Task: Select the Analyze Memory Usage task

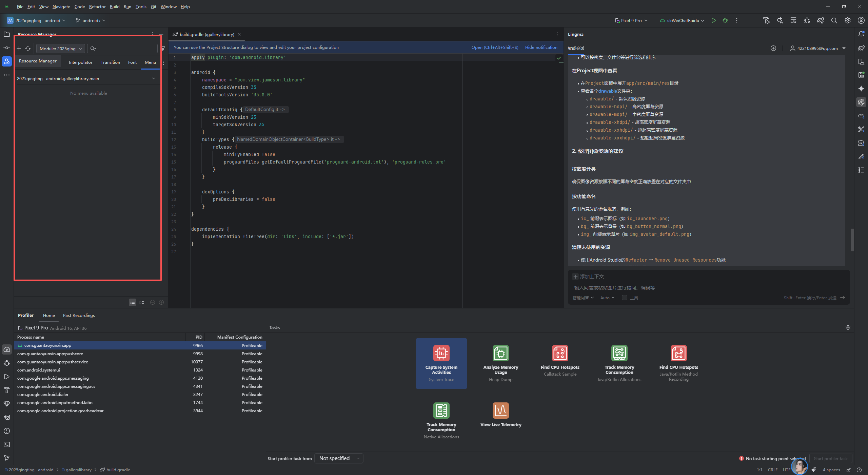Action: point(500,363)
